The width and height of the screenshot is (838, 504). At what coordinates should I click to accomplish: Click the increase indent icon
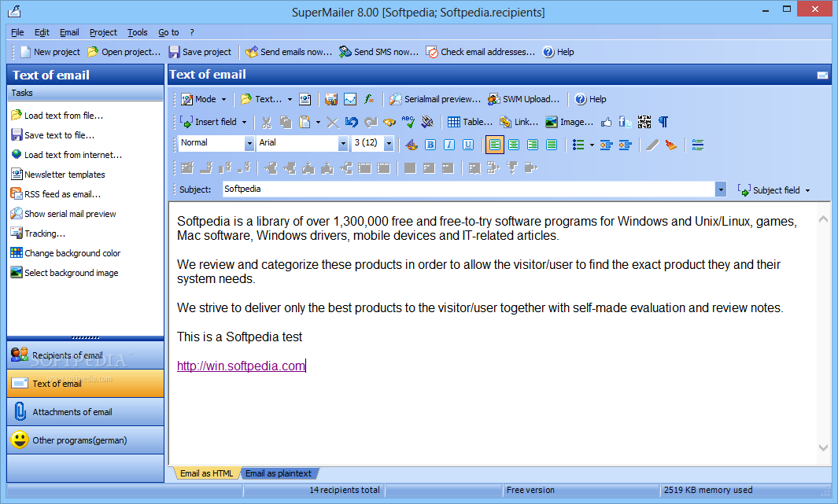[x=625, y=145]
